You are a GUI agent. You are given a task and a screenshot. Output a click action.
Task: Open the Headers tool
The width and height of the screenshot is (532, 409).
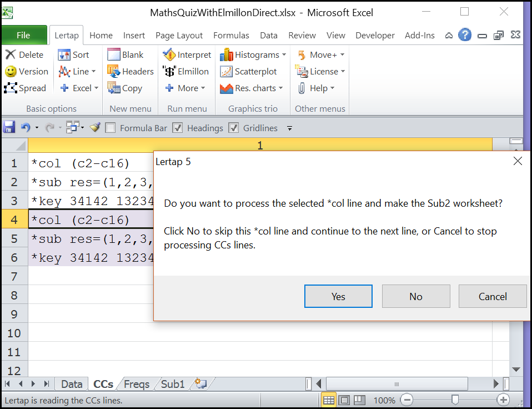click(114, 71)
